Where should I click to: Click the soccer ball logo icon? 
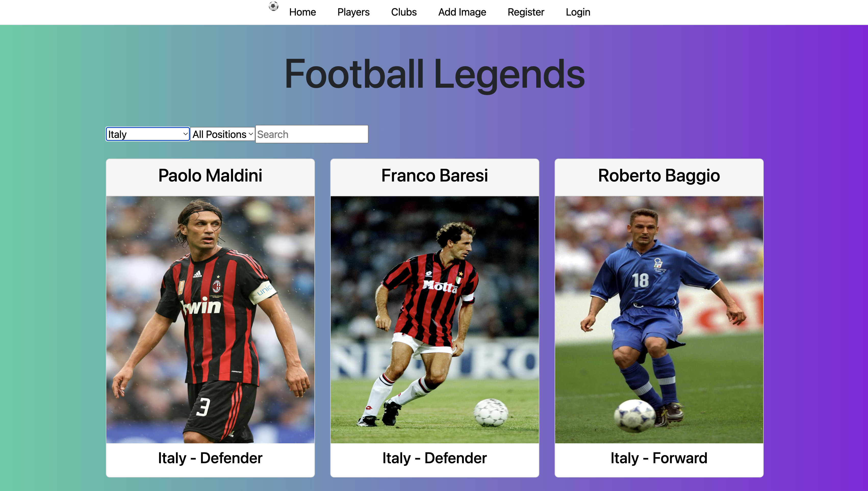tap(274, 6)
